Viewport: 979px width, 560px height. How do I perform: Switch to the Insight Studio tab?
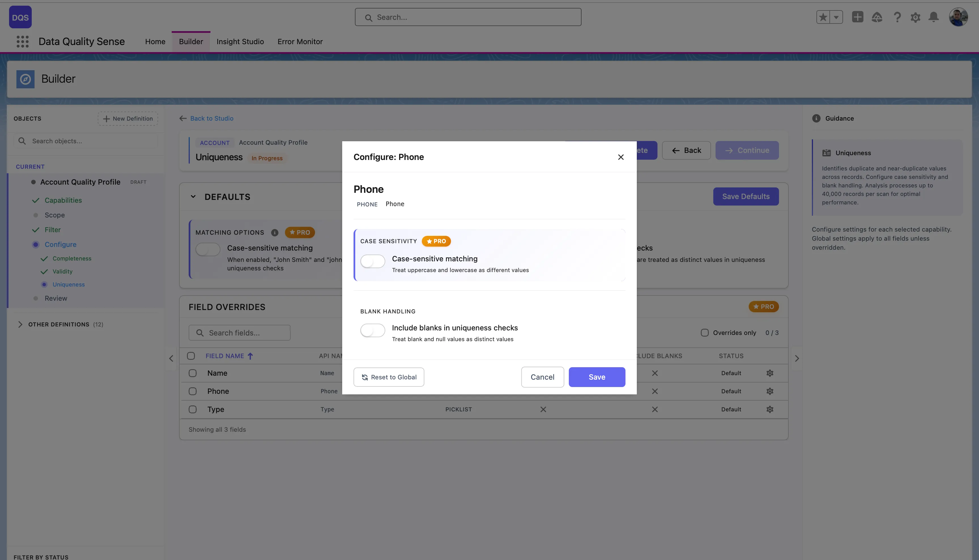point(240,42)
